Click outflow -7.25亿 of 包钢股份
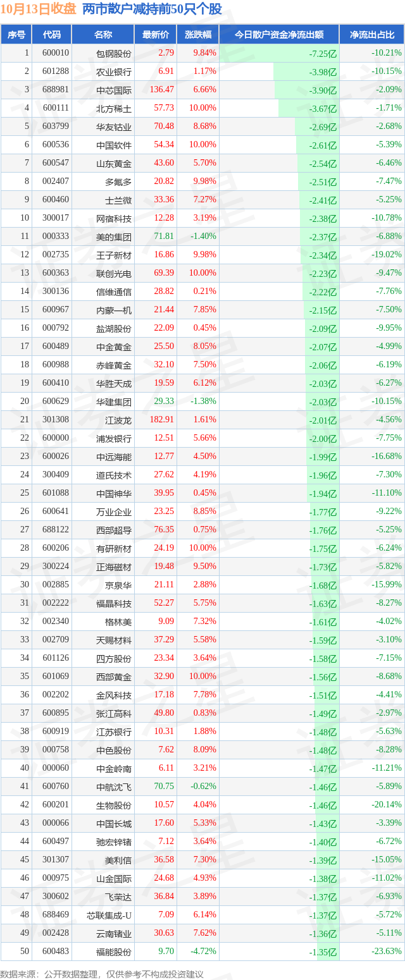The width and height of the screenshot is (405, 980). point(323,54)
